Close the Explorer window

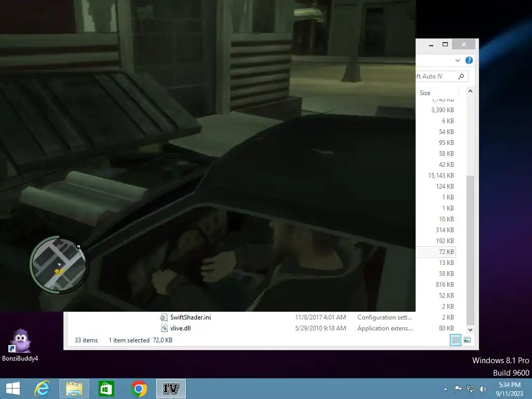point(464,45)
